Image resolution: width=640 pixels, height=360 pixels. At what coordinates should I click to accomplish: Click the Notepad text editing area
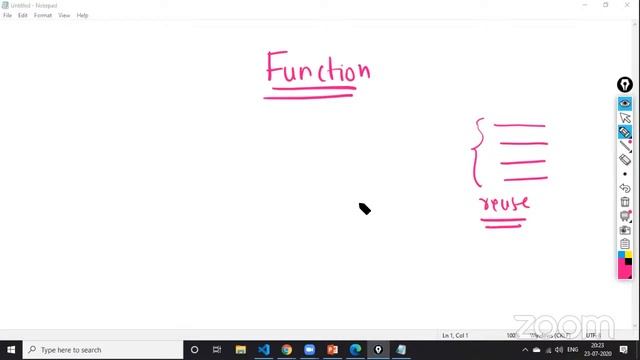point(316,175)
